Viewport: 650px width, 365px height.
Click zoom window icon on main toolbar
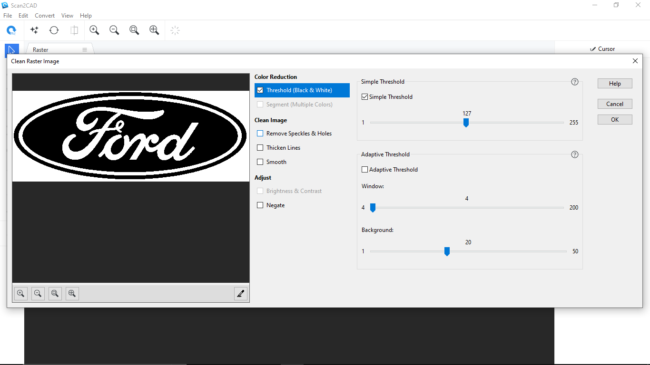(134, 30)
